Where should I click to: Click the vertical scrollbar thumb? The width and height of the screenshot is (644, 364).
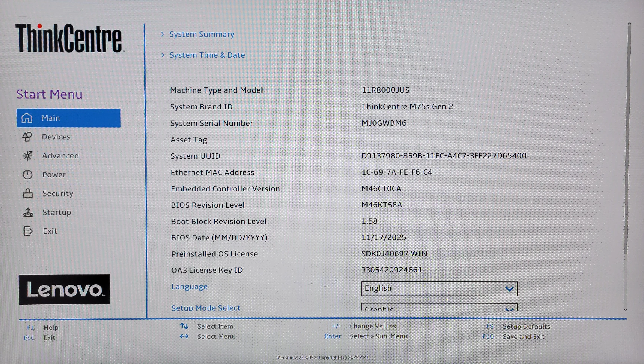627,139
